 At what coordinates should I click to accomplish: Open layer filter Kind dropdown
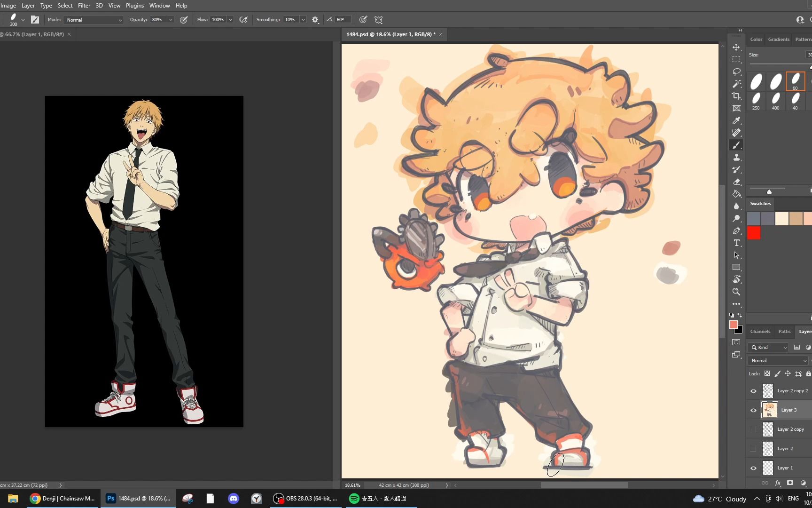[768, 347]
